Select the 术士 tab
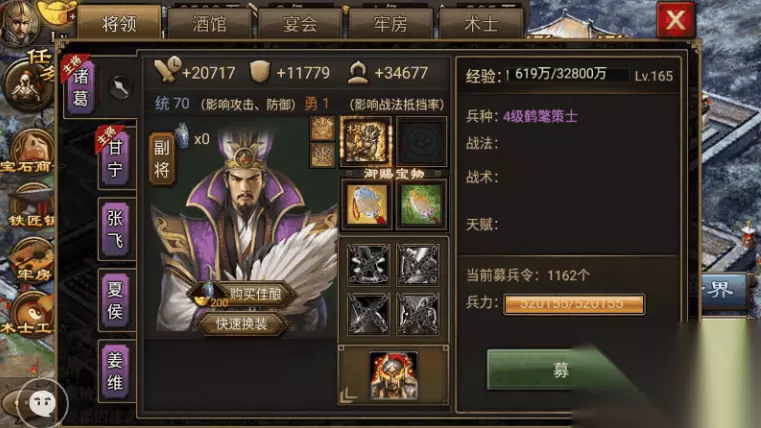Image resolution: width=761 pixels, height=428 pixels. [x=481, y=24]
